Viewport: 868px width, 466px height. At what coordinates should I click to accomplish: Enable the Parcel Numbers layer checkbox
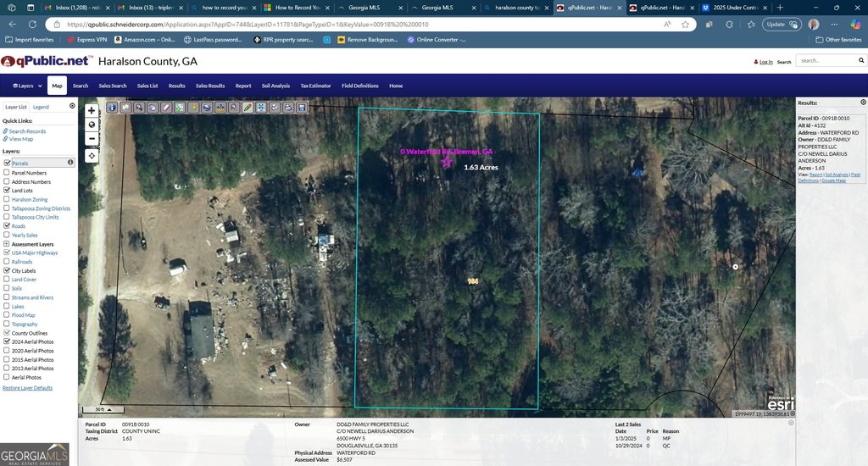point(8,173)
